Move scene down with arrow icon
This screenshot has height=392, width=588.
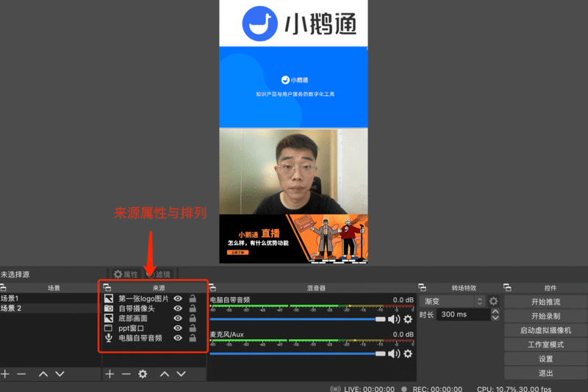click(60, 374)
